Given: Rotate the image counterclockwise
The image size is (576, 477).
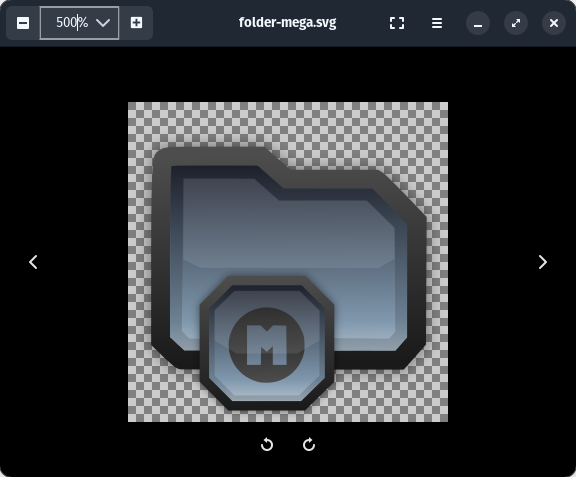Looking at the screenshot, I should click(x=267, y=444).
